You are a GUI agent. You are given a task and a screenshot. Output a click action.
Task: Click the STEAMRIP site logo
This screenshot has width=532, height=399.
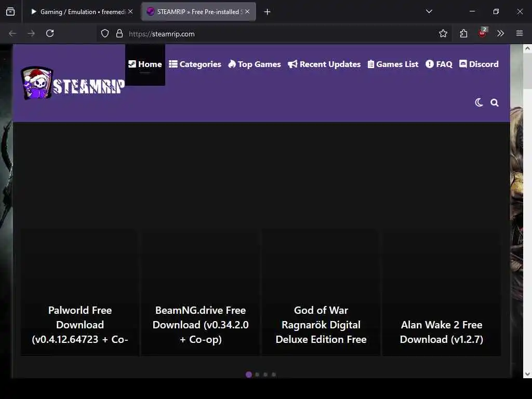pos(73,83)
